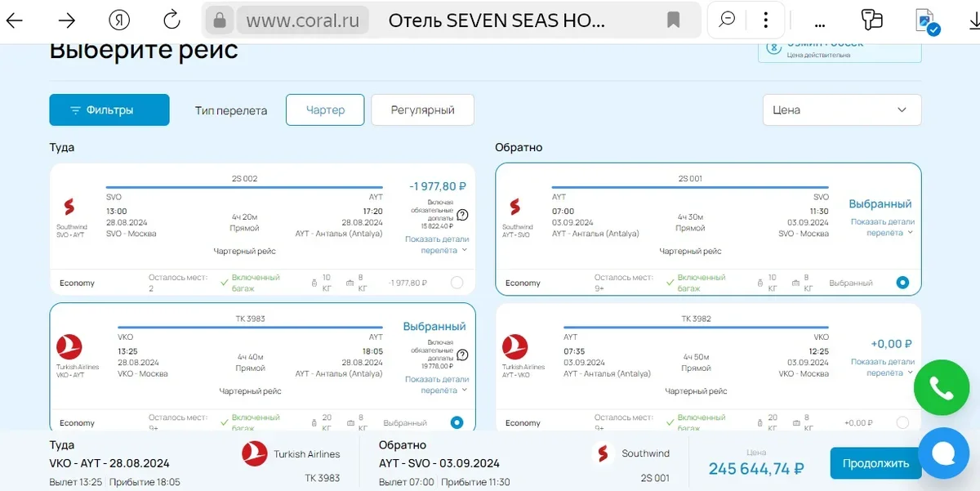This screenshot has width=980, height=491.
Task: Bookmark this page with bookmark icon
Action: [x=674, y=20]
